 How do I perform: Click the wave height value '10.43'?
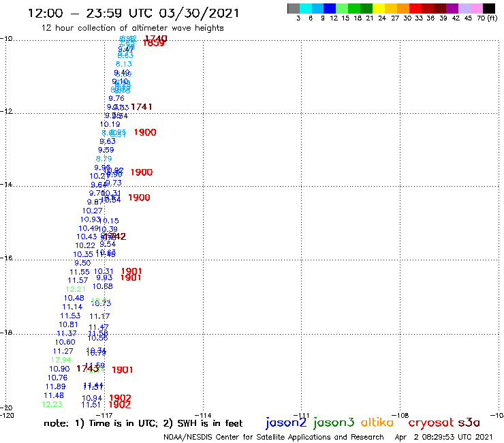click(x=86, y=236)
